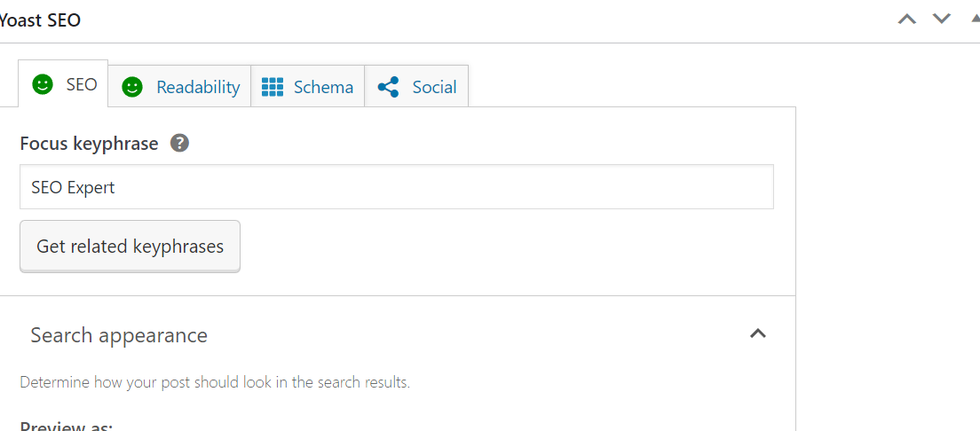This screenshot has height=431, width=980.
Task: Click the Social share icon
Action: [x=388, y=87]
